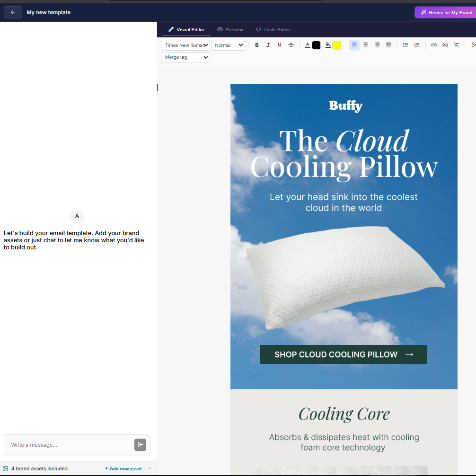Image resolution: width=476 pixels, height=476 pixels.
Task: Click the brand assets image icon
Action: 6,469
